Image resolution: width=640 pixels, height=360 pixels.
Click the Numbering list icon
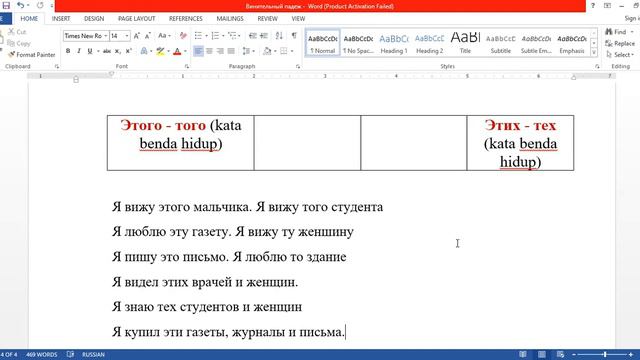[215, 36]
